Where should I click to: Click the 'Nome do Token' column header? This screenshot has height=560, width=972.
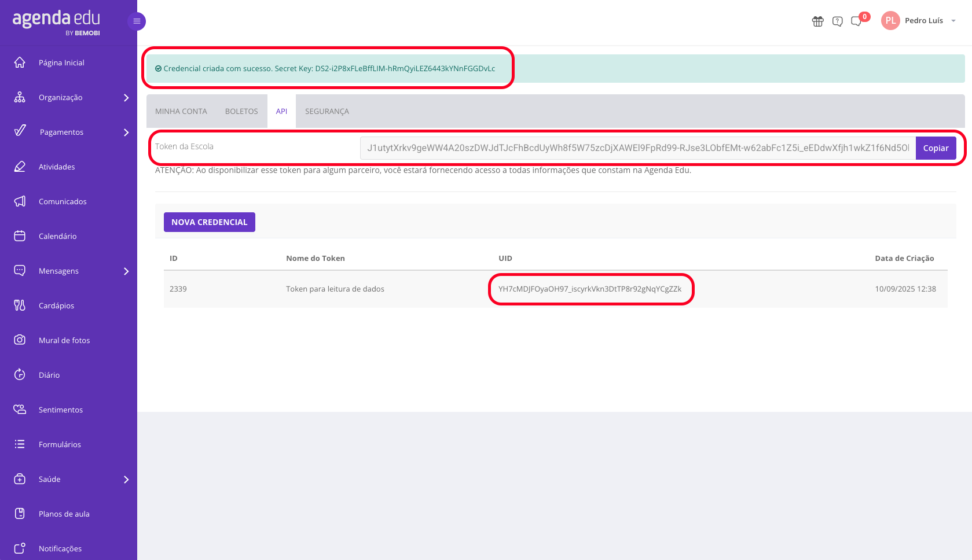316,258
